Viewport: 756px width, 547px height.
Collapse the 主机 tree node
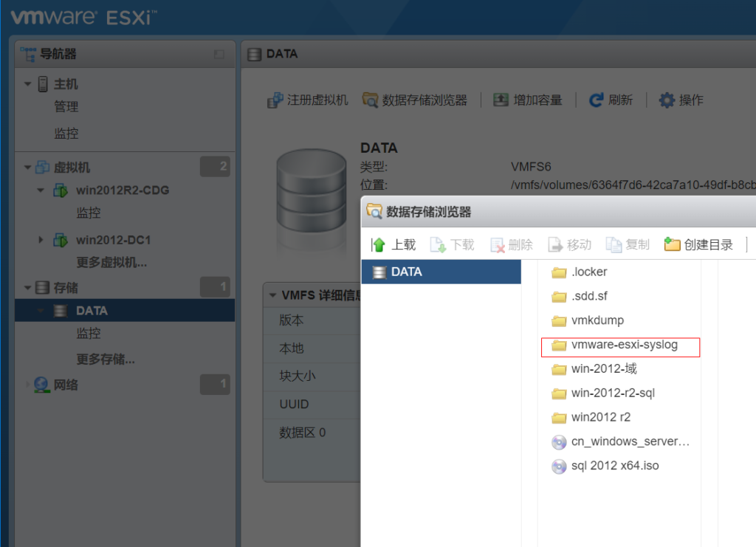27,84
